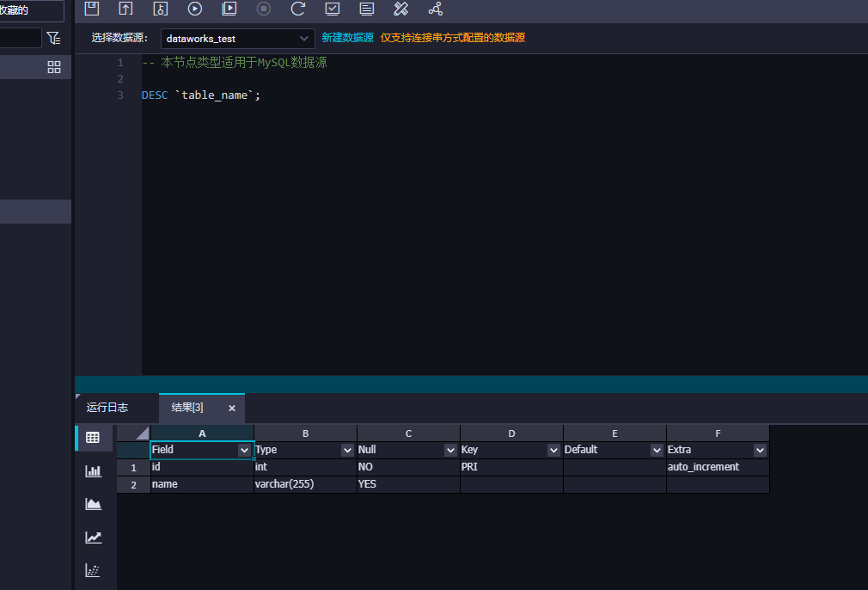The height and width of the screenshot is (590, 868).
Task: Open the Extra column filter dropdown
Action: click(x=760, y=451)
